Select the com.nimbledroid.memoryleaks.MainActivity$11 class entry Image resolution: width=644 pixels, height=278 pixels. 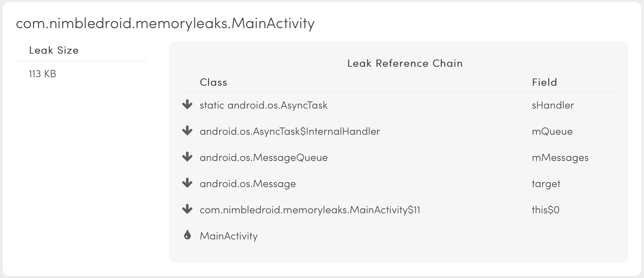point(310,210)
